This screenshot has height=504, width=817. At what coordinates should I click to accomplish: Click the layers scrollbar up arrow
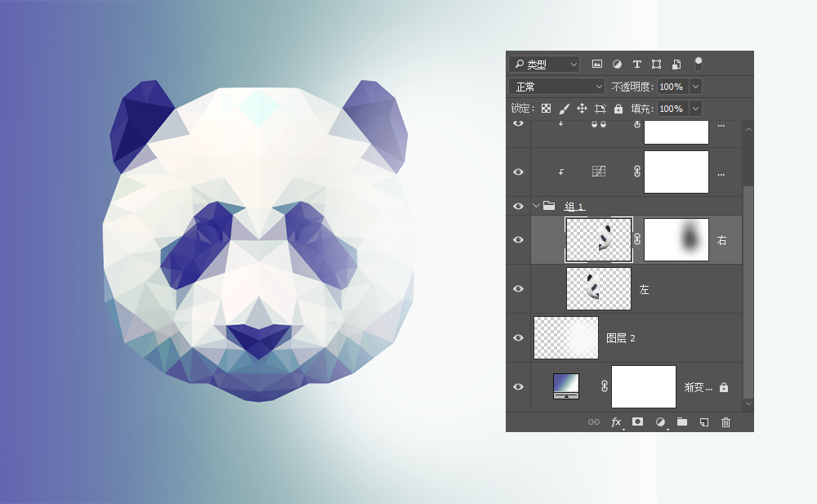[x=748, y=129]
